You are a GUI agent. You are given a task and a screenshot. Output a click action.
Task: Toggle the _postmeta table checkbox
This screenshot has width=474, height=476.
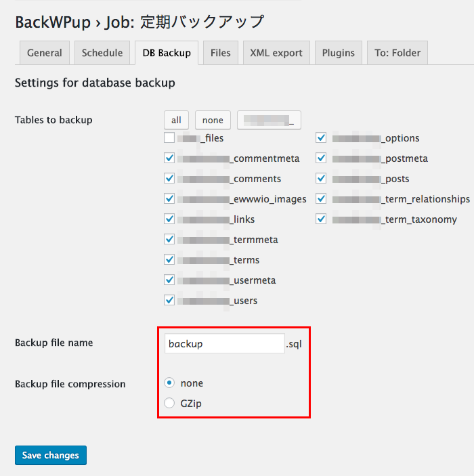321,158
